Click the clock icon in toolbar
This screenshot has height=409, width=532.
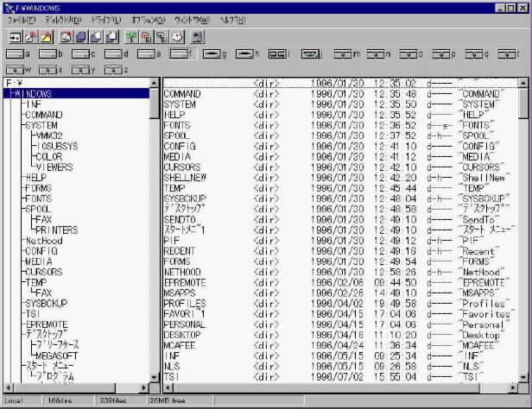(x=177, y=36)
